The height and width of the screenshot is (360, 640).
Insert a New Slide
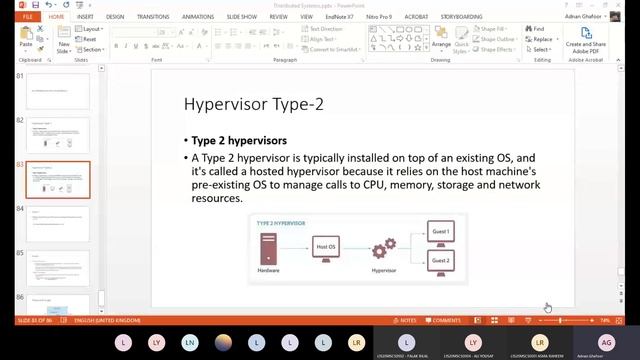point(64,40)
